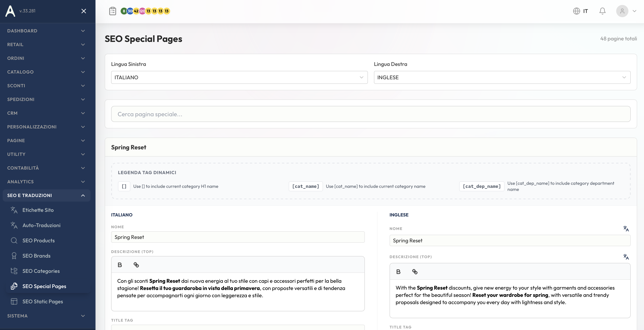Expand the user account menu chevron
The height and width of the screenshot is (330, 644).
634,11
